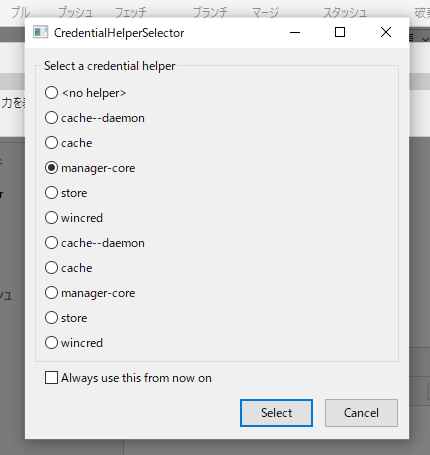Screen dimensions: 430x455
Task: Close the CredentialHelperSelector dialog window
Action: pos(386,32)
